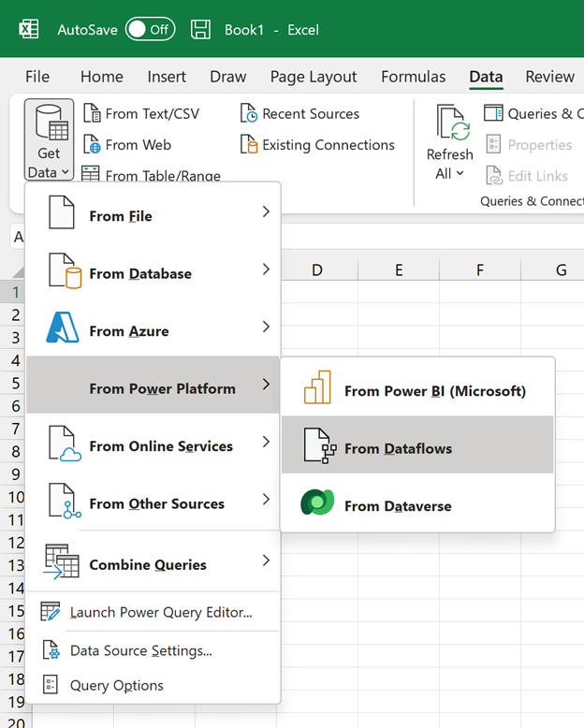The image size is (584, 728).
Task: Click the From Text/CSV file icon
Action: (x=92, y=113)
